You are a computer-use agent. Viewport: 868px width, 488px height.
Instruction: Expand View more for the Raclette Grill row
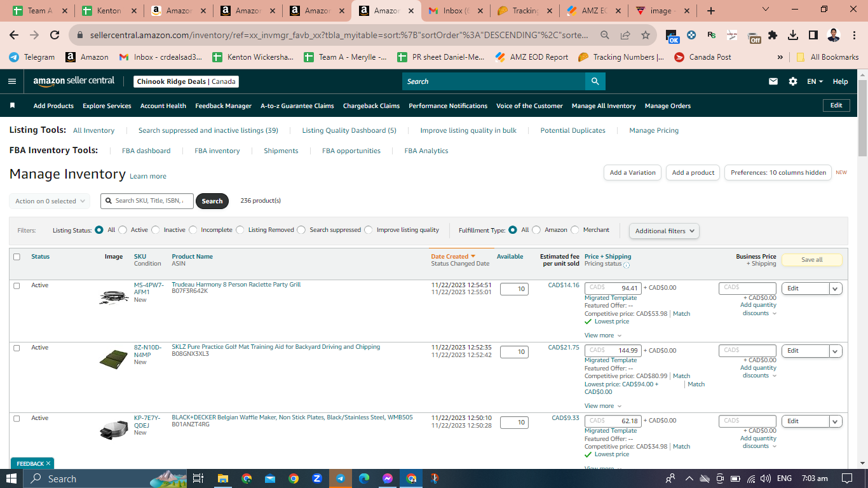click(x=603, y=335)
